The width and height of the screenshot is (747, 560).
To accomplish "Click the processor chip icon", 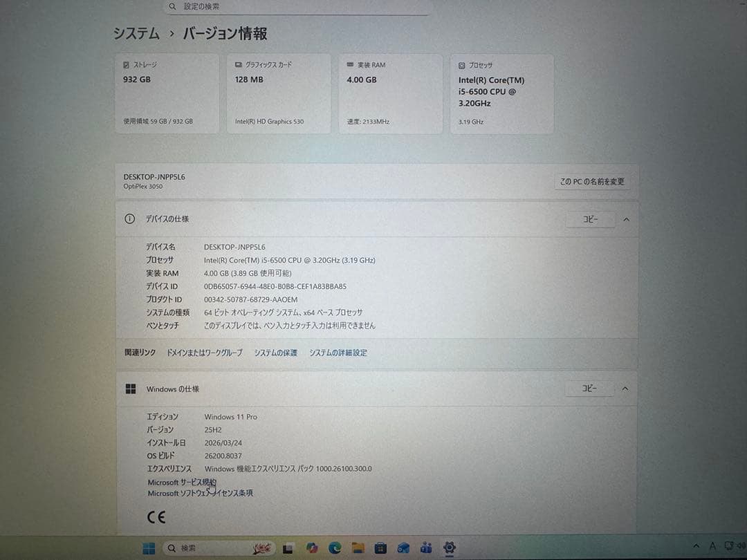I will [x=461, y=65].
